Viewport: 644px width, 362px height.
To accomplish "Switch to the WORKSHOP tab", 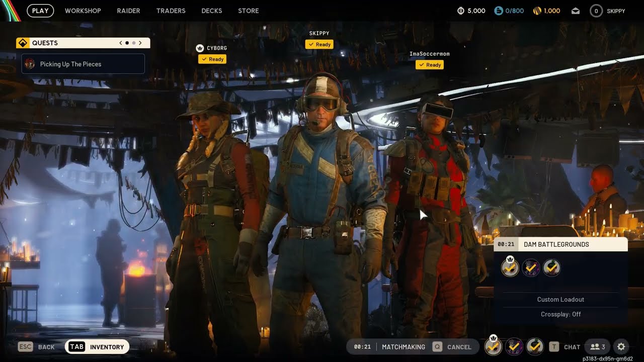I will (83, 11).
